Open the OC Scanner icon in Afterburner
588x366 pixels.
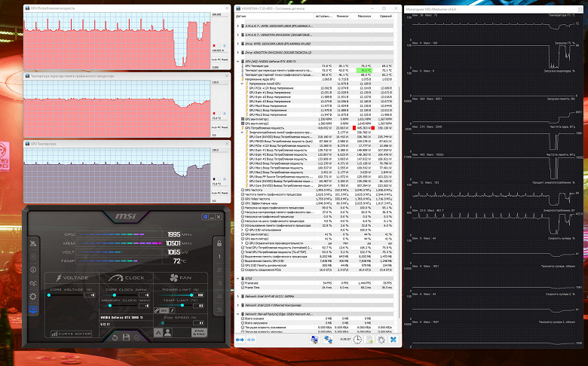click(x=33, y=284)
